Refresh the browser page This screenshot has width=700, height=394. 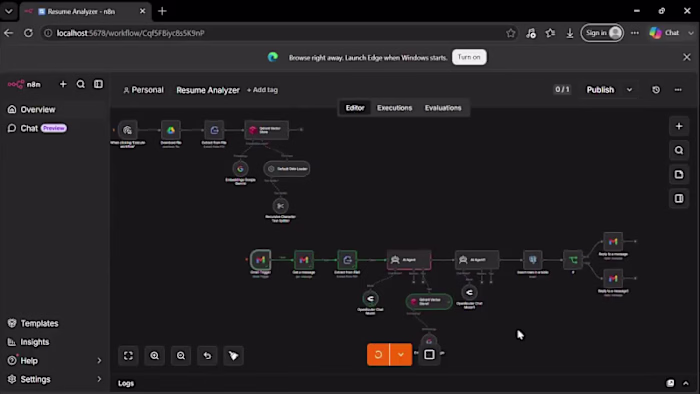pos(28,33)
